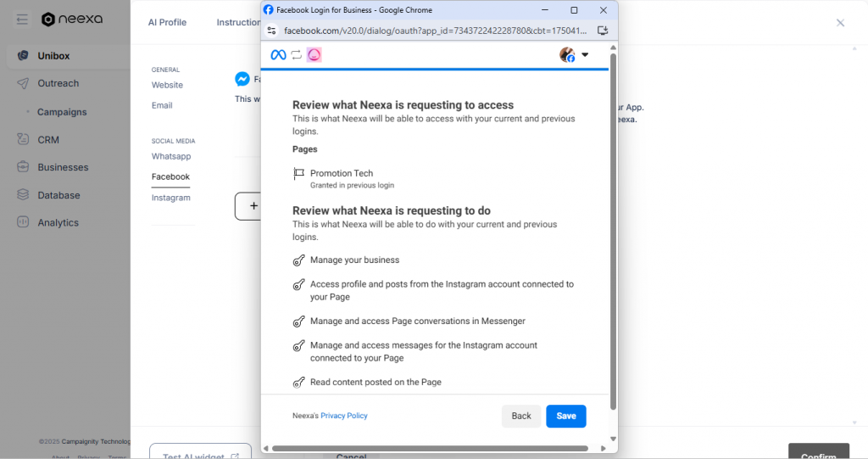Select Whatsapp under Social Media
868x459 pixels.
pos(171,156)
